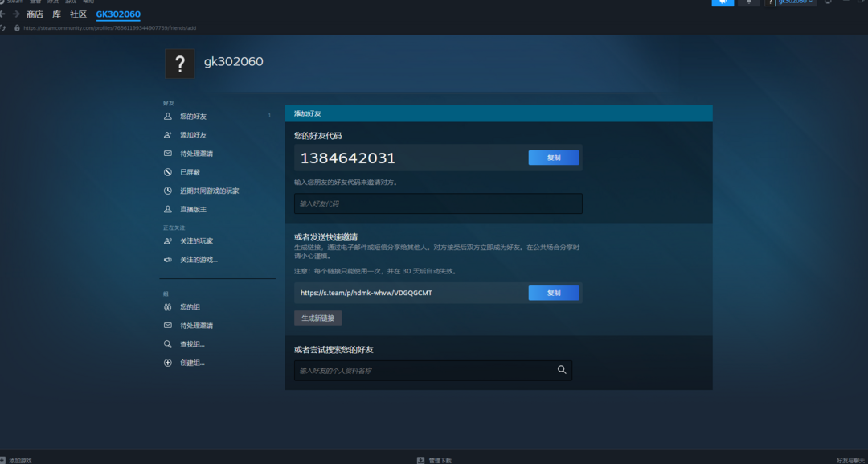Click the person icon beside 直播版主
This screenshot has width=868, height=464.
[168, 209]
